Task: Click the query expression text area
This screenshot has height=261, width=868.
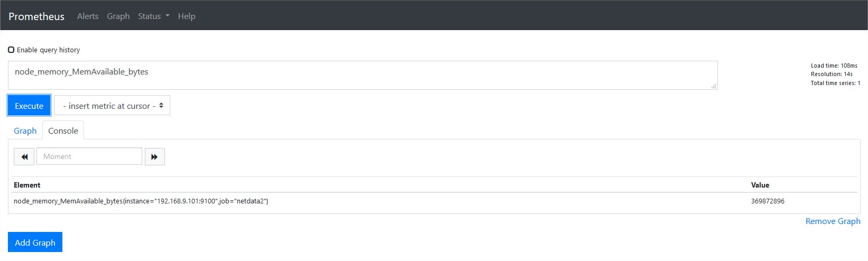Action: (363, 75)
